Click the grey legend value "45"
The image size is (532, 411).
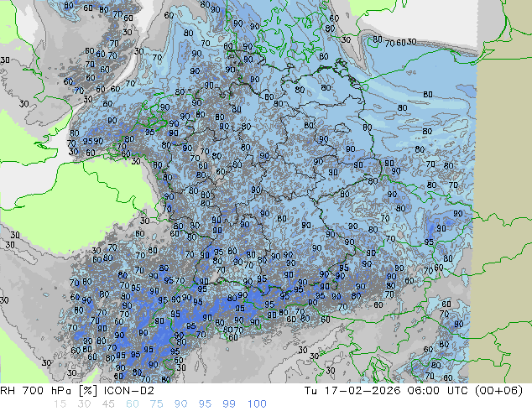click(x=108, y=404)
